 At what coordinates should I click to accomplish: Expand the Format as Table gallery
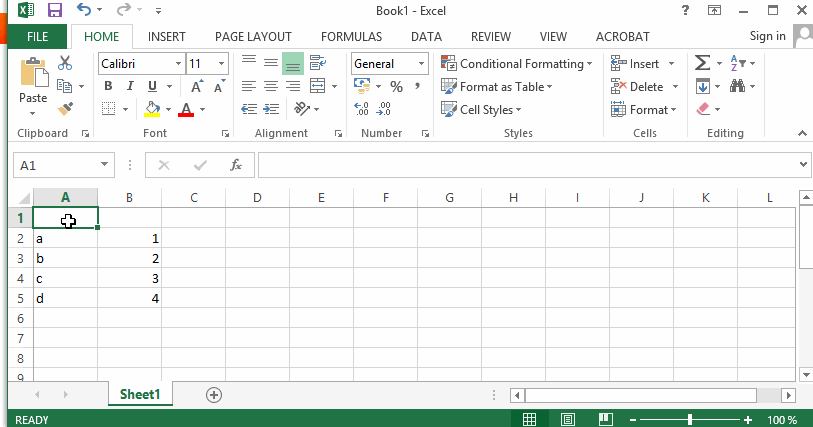coord(497,87)
